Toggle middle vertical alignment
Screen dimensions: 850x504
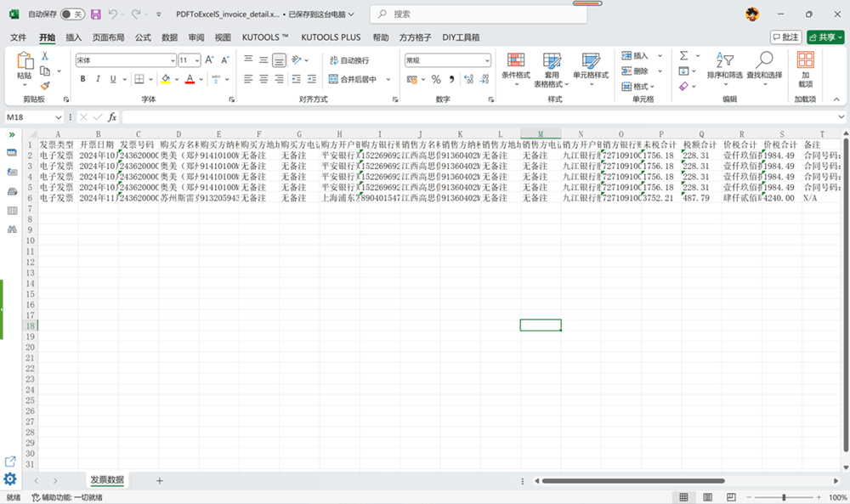[x=263, y=60]
